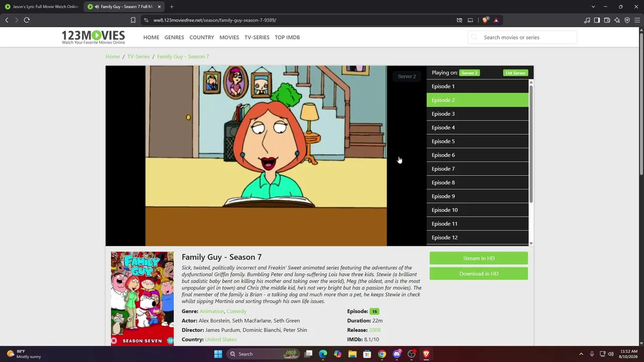This screenshot has height=362, width=644.
Task: Click the Animation genre link
Action: [x=212, y=311]
